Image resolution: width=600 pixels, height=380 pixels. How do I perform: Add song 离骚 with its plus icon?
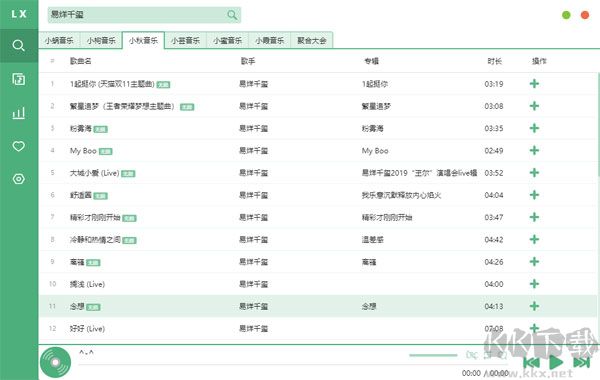pyautogui.click(x=534, y=261)
